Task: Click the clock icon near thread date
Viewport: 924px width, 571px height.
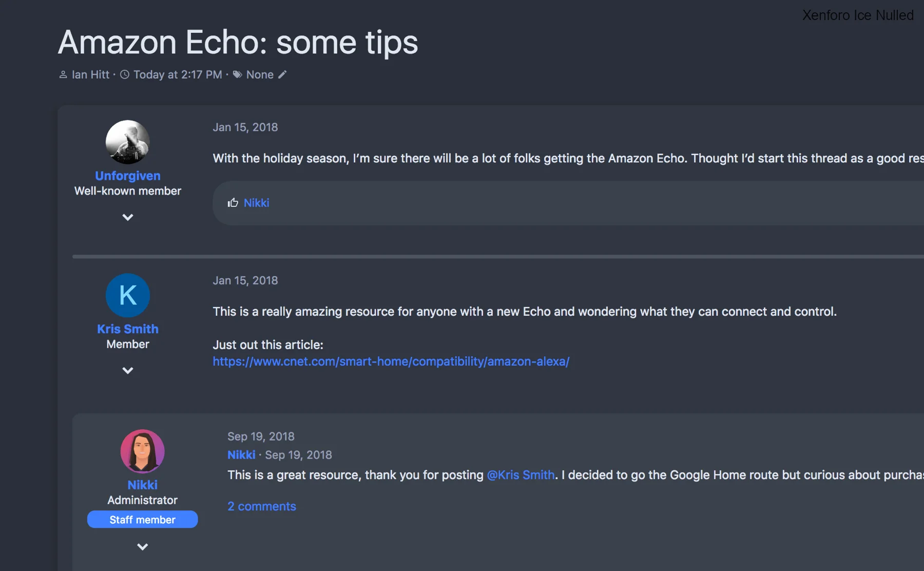Action: pos(125,74)
